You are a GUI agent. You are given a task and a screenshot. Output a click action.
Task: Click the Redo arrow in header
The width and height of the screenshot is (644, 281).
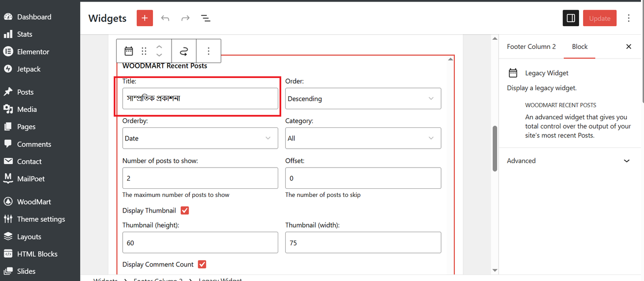(x=185, y=18)
